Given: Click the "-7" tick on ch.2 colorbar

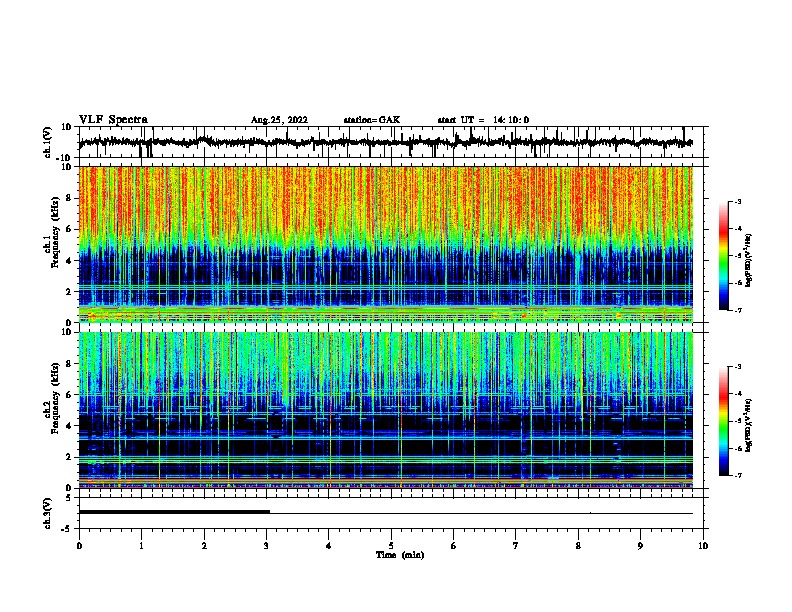Looking at the screenshot, I should point(738,475).
